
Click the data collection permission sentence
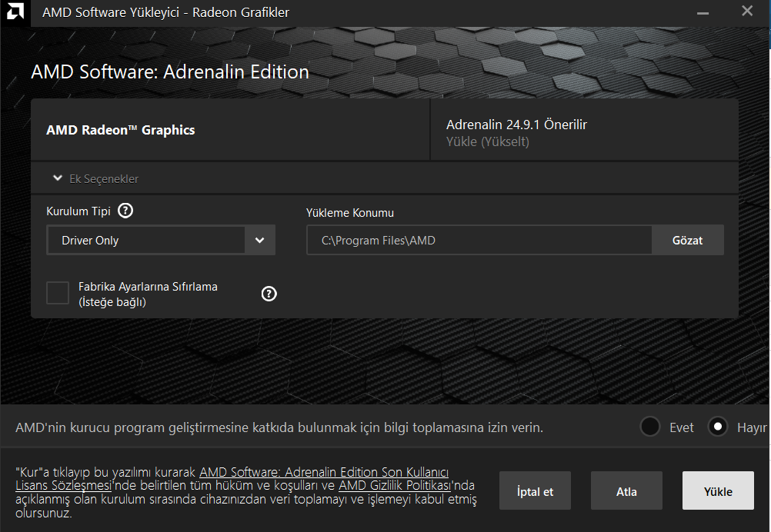pyautogui.click(x=279, y=428)
